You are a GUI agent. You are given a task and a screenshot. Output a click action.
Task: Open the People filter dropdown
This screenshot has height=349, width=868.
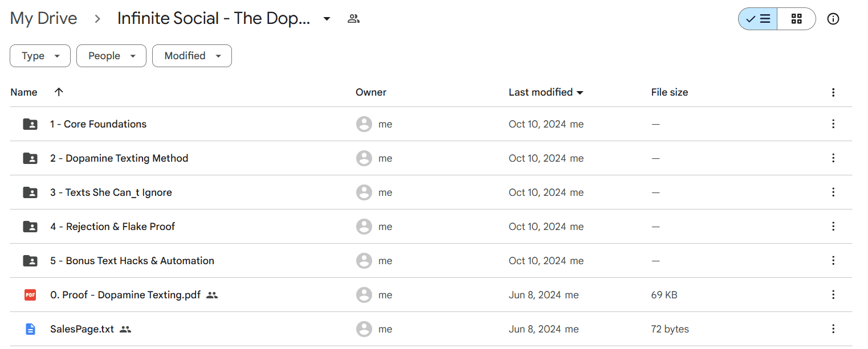click(x=112, y=56)
